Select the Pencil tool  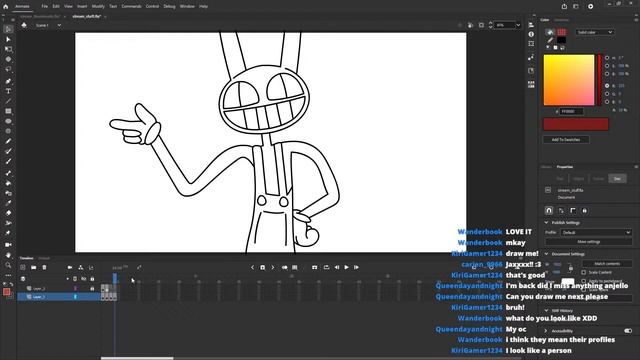8,141
